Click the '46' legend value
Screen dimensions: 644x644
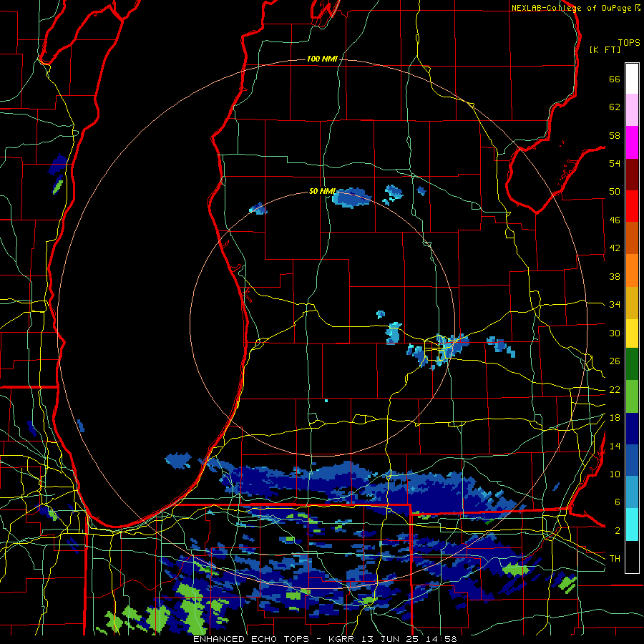[615, 220]
